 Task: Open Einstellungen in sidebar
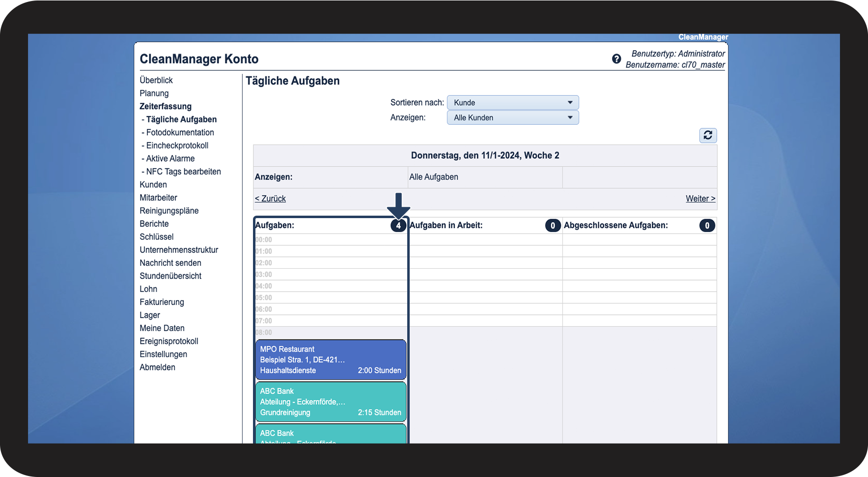pos(163,354)
